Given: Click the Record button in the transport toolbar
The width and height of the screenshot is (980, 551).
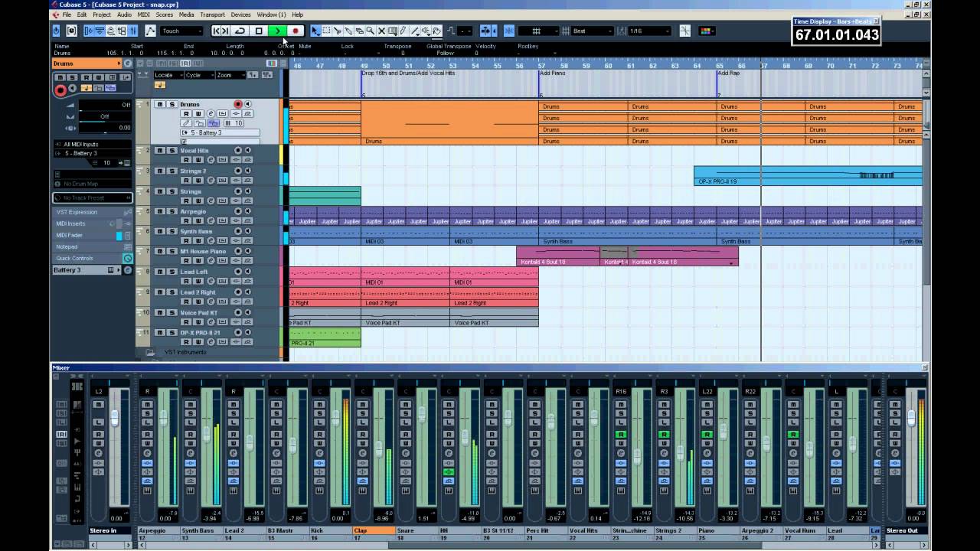Looking at the screenshot, I should 296,31.
